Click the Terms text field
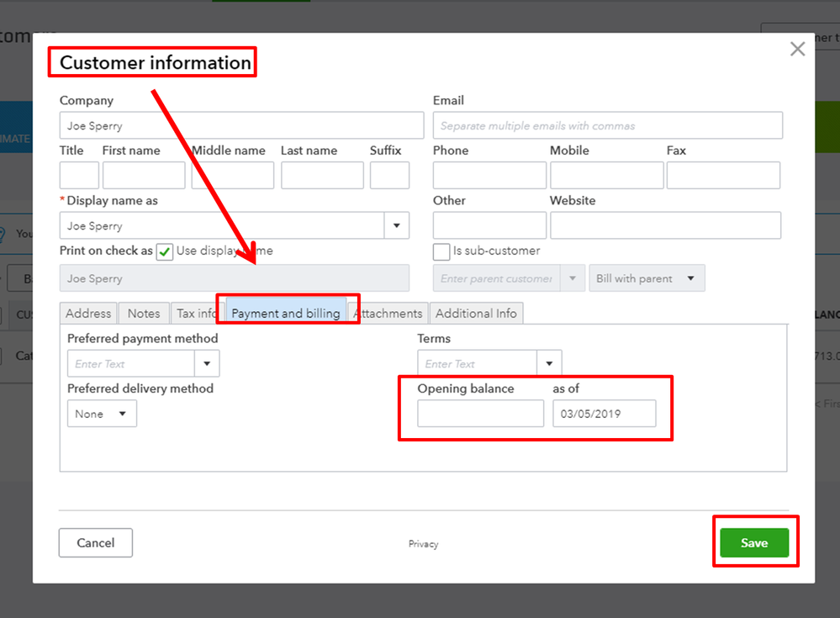 477,363
